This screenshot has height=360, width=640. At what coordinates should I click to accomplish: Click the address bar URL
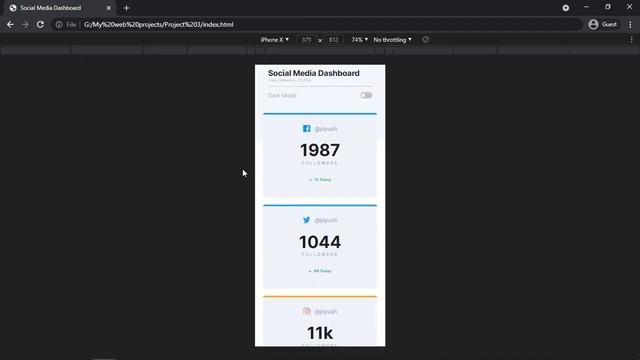(159, 24)
